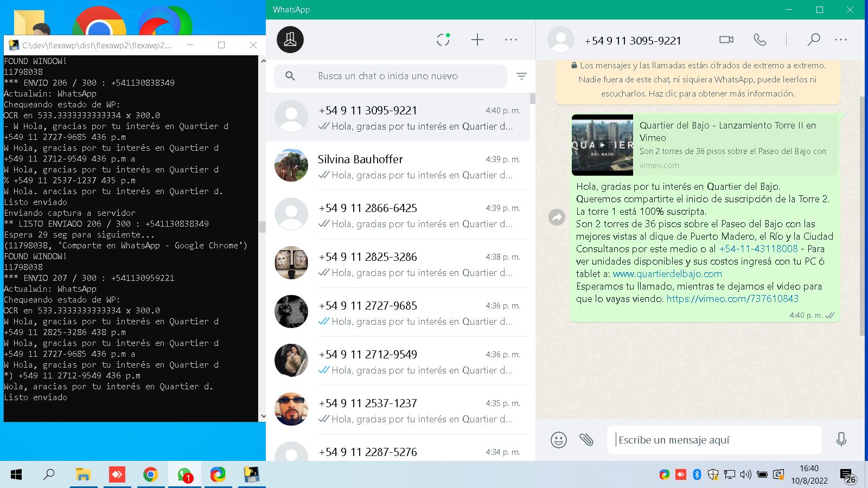The image size is (868, 488).
Task: Open the chat filter icon
Action: click(x=521, y=76)
